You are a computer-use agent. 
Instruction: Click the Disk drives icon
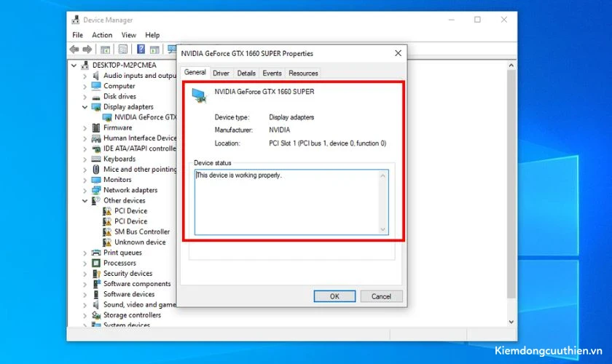[x=95, y=97]
